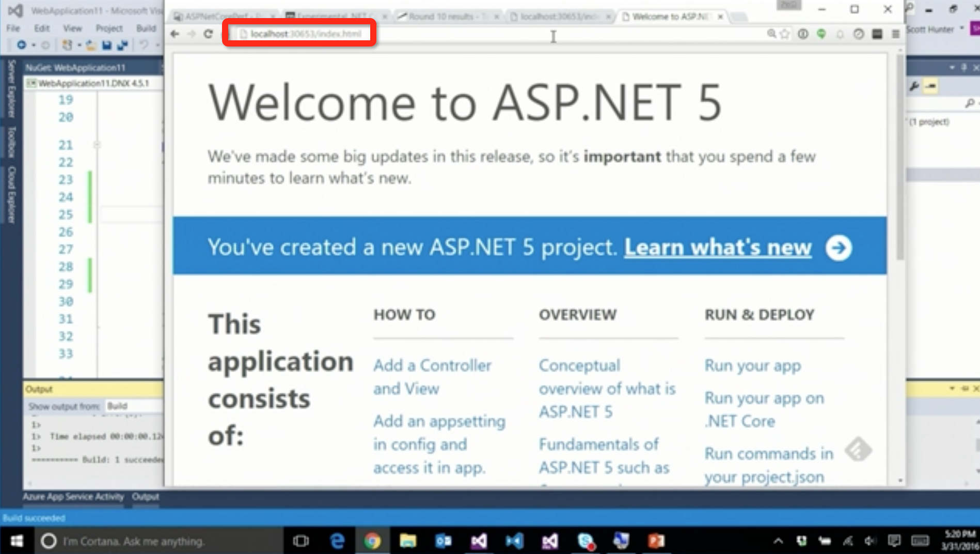Click Save in Visual Studio toolbar

(107, 45)
